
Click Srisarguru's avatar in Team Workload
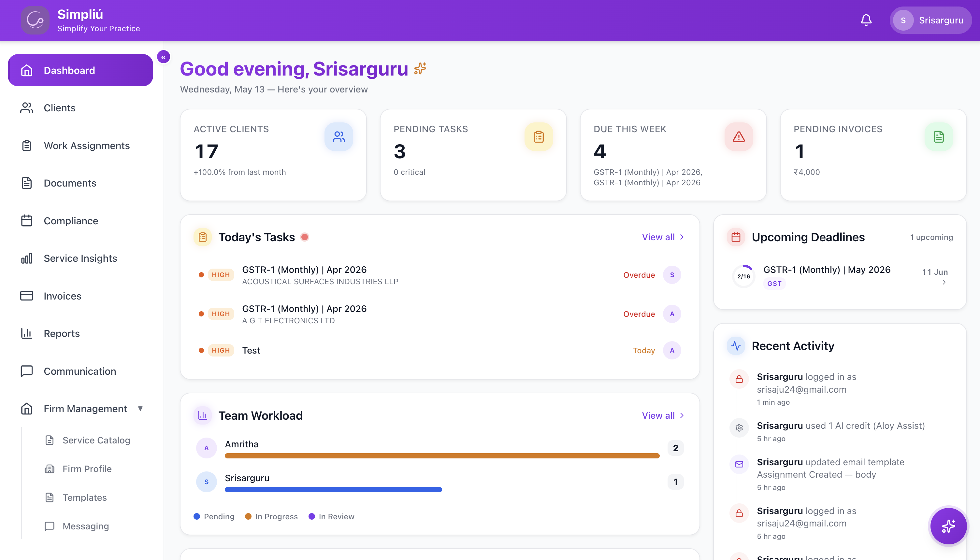[207, 482]
